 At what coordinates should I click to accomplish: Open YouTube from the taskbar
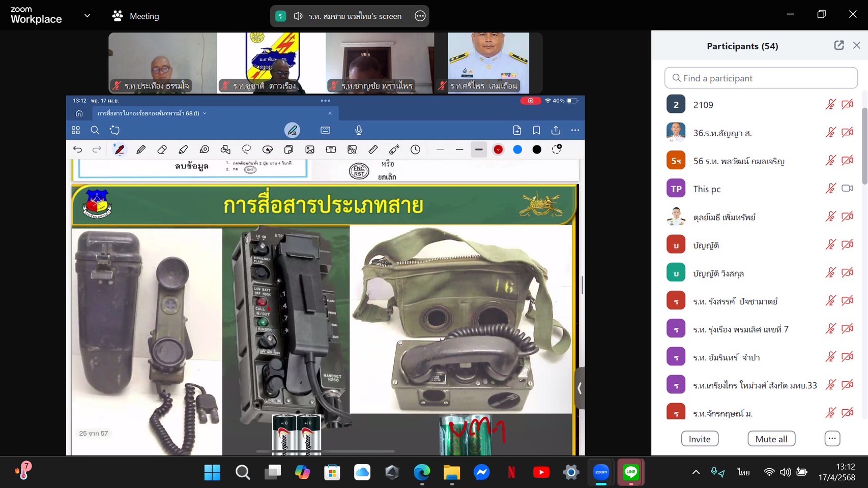coord(541,472)
